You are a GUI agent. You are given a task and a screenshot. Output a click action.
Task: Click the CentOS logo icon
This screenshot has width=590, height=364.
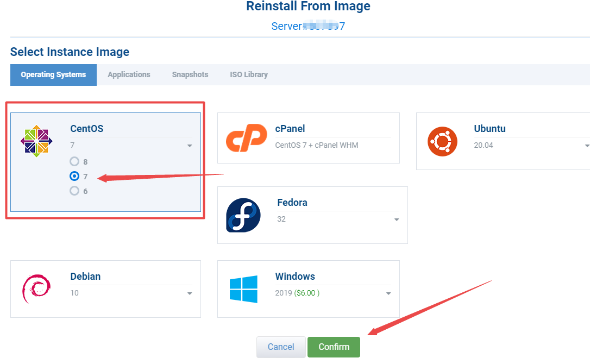pos(36,141)
